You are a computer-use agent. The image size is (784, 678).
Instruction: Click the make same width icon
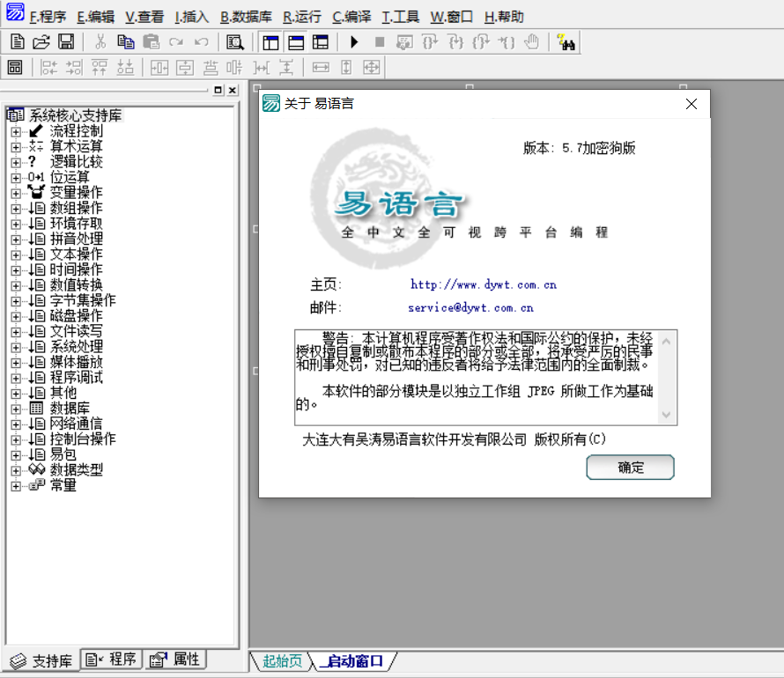pos(321,67)
